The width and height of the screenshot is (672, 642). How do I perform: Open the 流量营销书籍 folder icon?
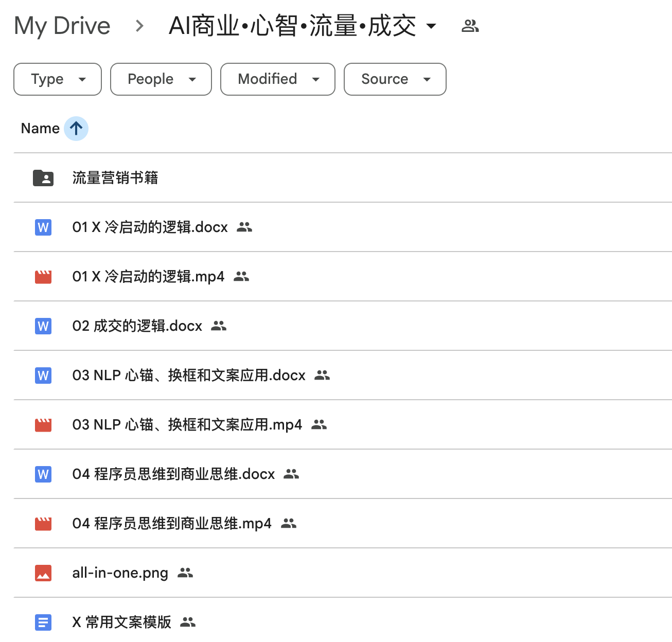click(x=43, y=177)
